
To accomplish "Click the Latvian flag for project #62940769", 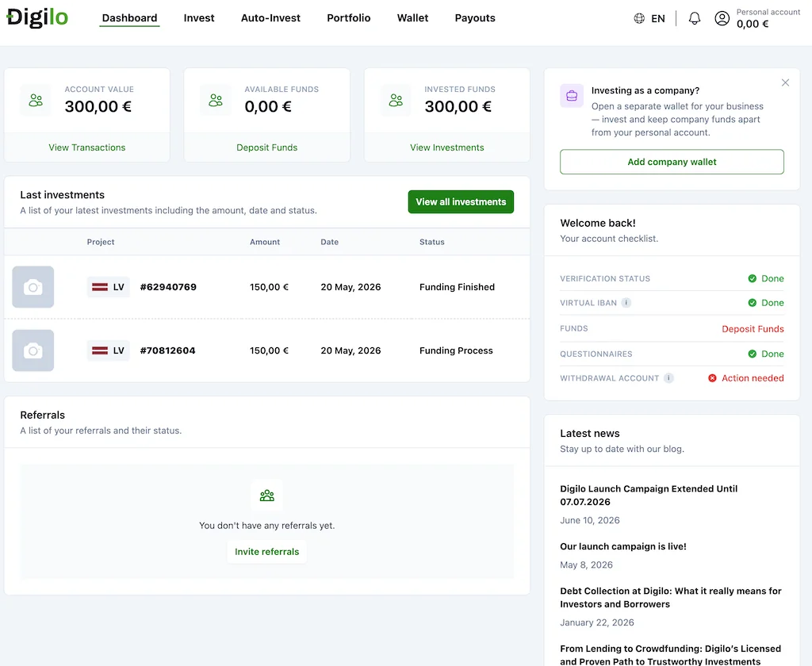I will click(x=99, y=287).
